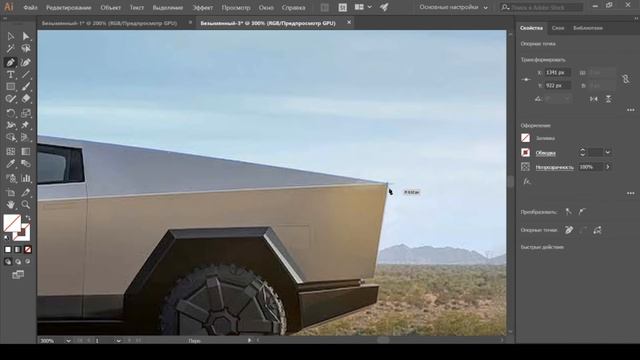Enable Draw Inside mode
Viewport: 640px width, 360px height.
point(28,262)
